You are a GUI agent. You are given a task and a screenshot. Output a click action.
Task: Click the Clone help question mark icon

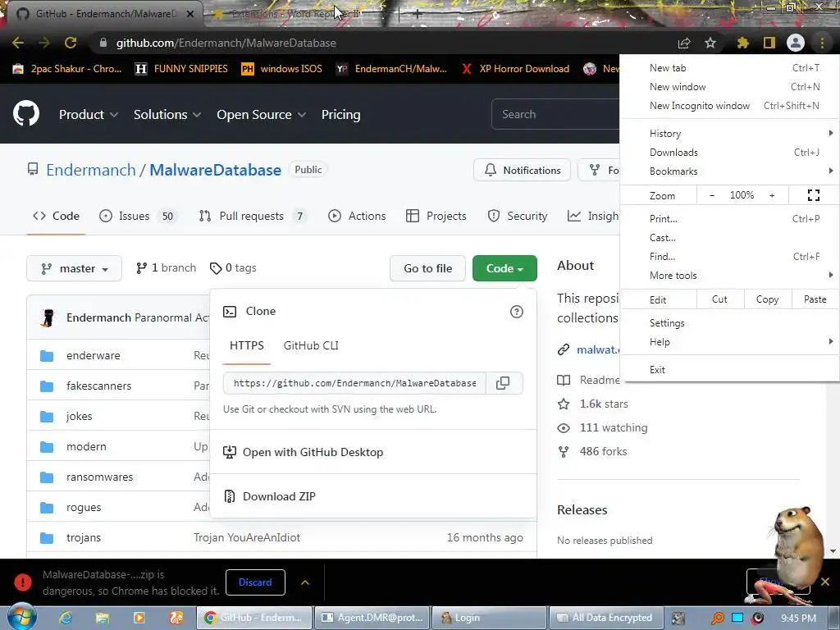pos(517,312)
